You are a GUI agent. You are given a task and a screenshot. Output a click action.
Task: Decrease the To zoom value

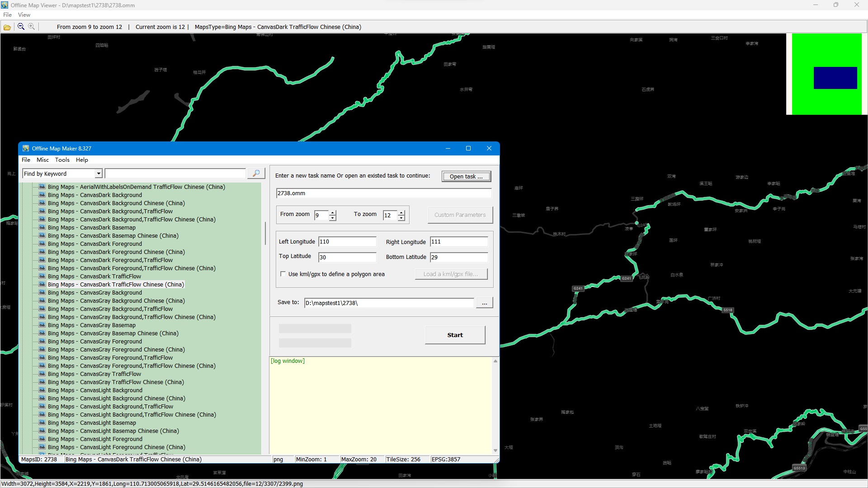click(x=401, y=218)
